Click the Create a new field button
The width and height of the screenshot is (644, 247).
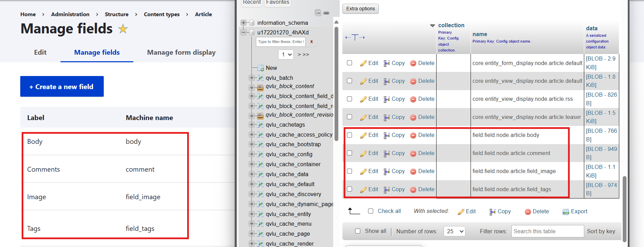62,87
